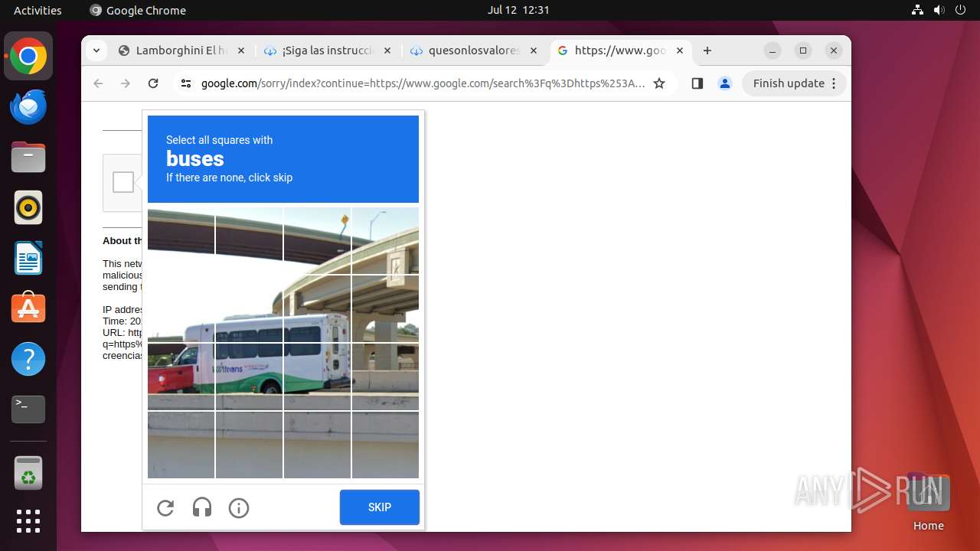Open captcha help info icon
The height and width of the screenshot is (551, 980).
pos(239,507)
